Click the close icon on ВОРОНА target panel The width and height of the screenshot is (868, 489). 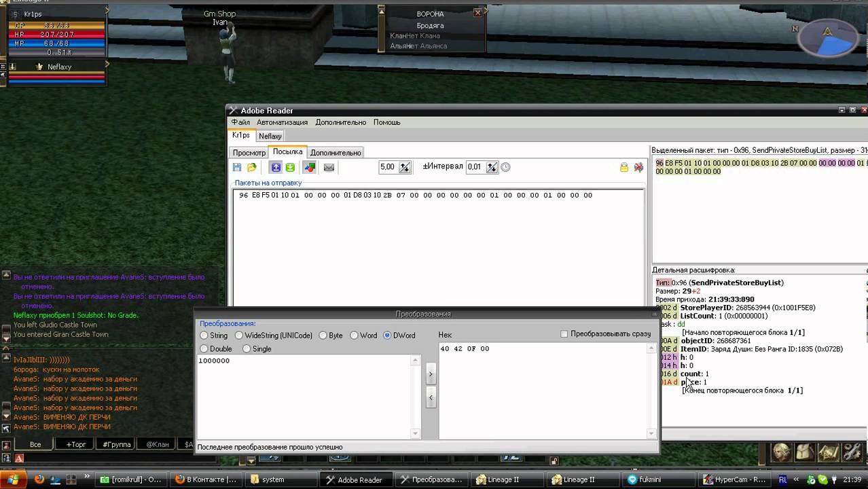click(x=477, y=12)
